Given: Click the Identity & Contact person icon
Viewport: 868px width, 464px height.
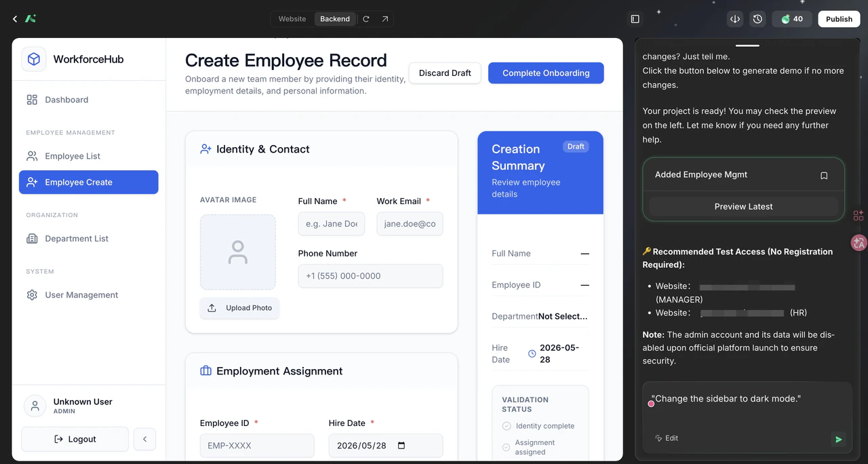Looking at the screenshot, I should pyautogui.click(x=205, y=149).
